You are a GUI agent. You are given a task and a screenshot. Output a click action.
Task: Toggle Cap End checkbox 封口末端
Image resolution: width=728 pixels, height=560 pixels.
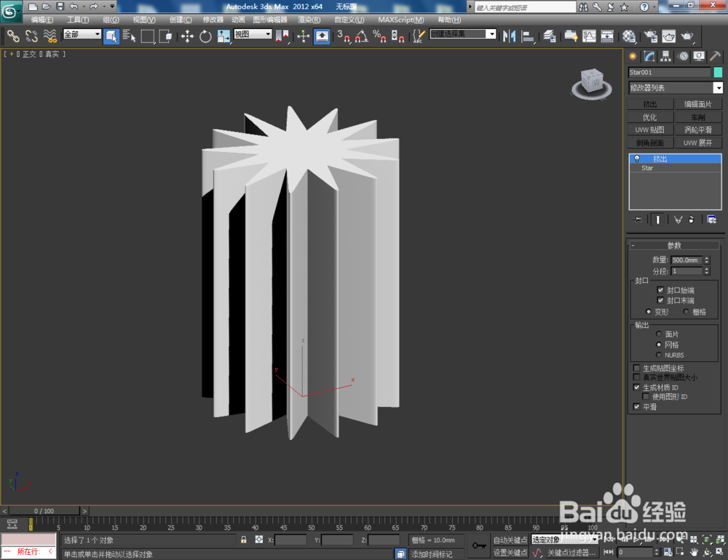click(x=660, y=301)
